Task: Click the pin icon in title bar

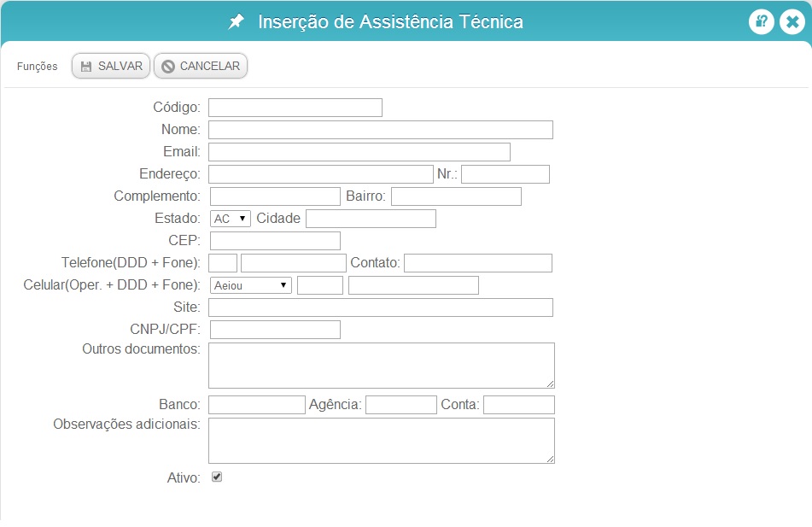Action: point(237,21)
